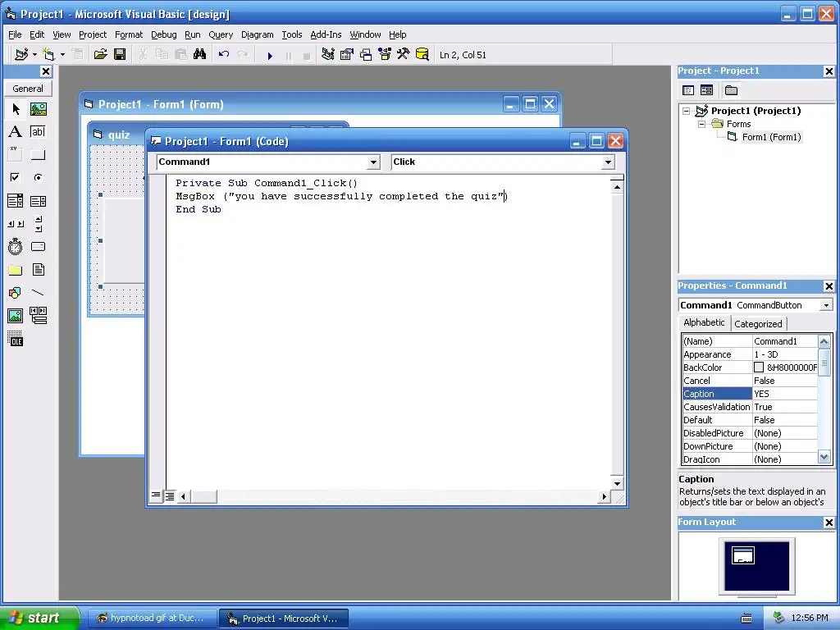Click View Object in Project panel
840x630 pixels.
pos(706,90)
